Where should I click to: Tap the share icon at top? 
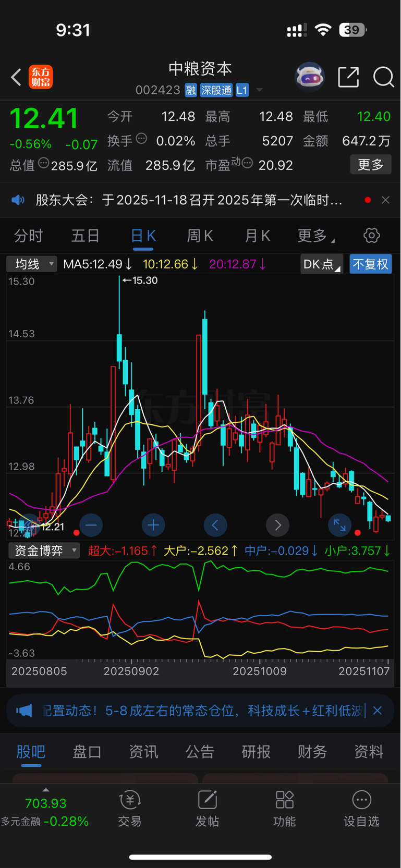348,77
